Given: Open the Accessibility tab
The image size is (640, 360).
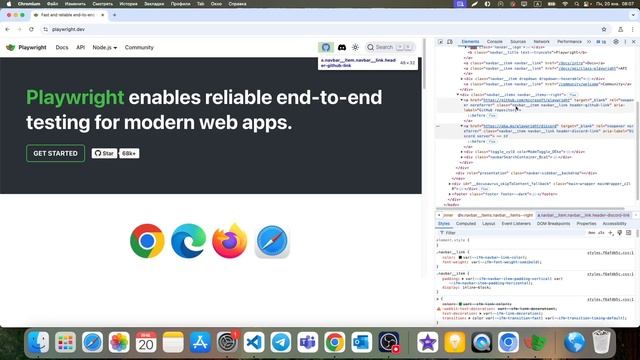Looking at the screenshot, I should point(614,224).
